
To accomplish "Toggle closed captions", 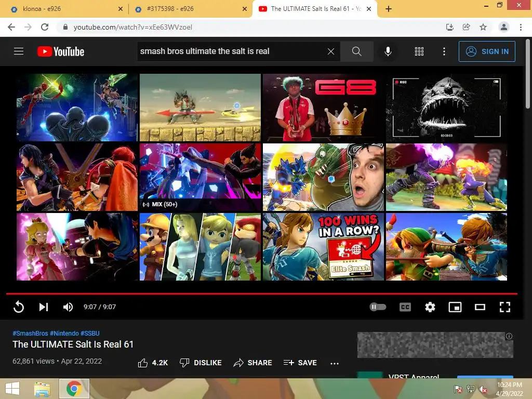I will point(405,307).
